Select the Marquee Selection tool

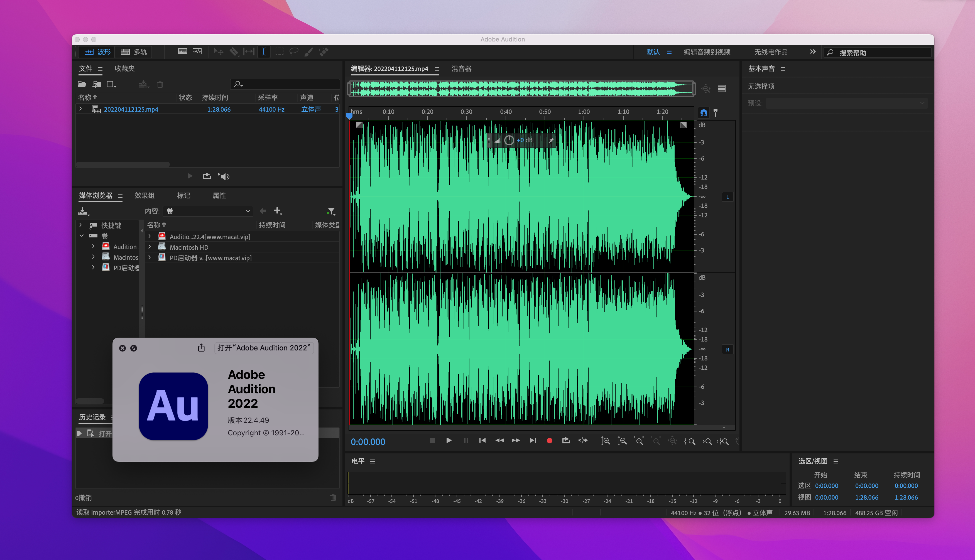tap(279, 51)
